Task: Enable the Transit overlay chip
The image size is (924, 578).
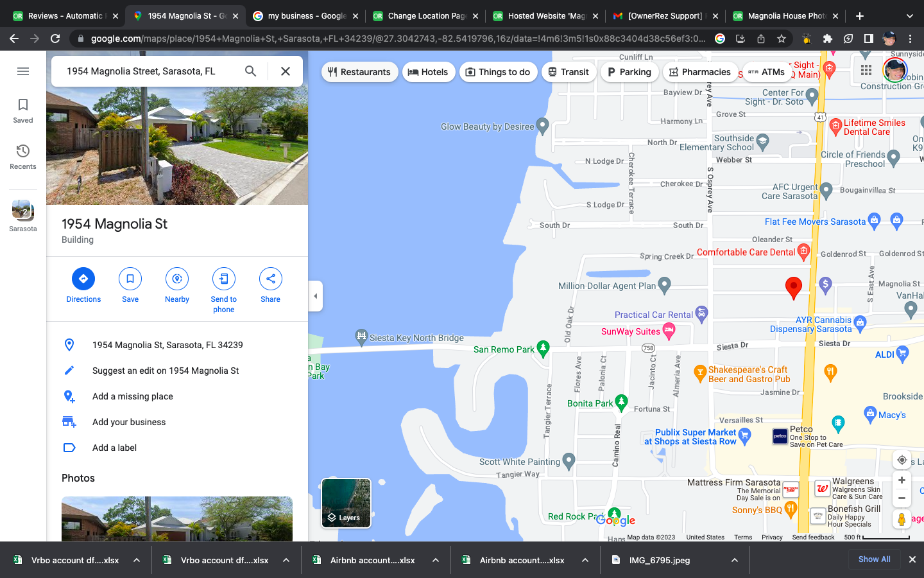Action: (569, 72)
